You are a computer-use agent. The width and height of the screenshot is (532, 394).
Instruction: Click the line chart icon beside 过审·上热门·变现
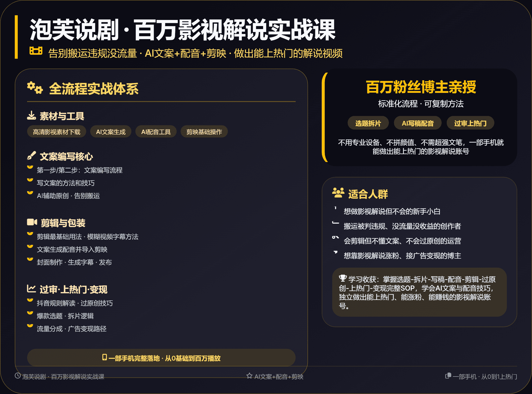32,289
